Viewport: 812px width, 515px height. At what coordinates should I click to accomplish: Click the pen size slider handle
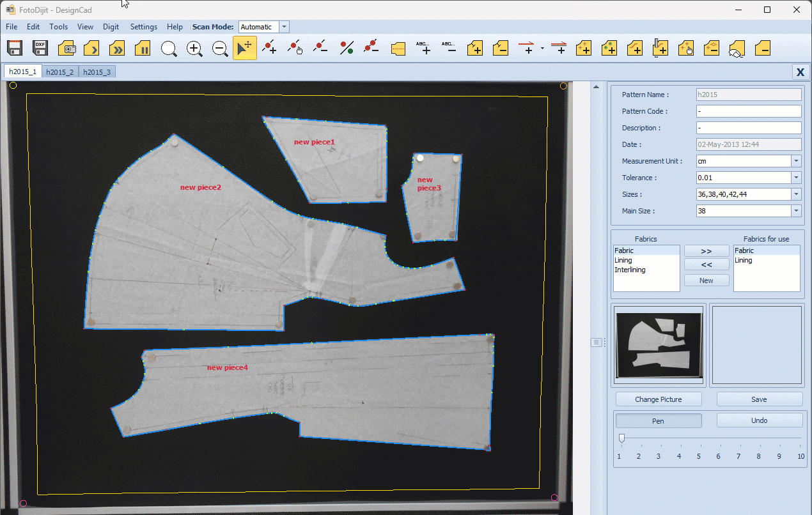pyautogui.click(x=621, y=438)
